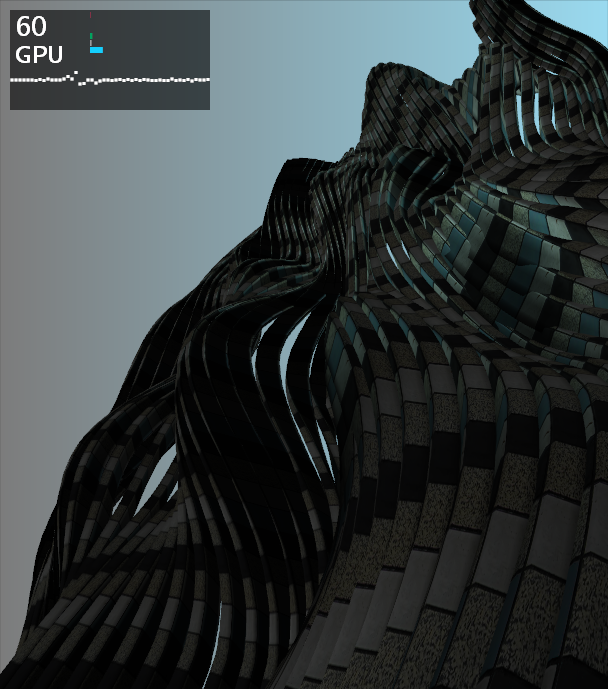Click the white dotted frame-time graph line
Screen dimensions: 608x689
point(110,80)
